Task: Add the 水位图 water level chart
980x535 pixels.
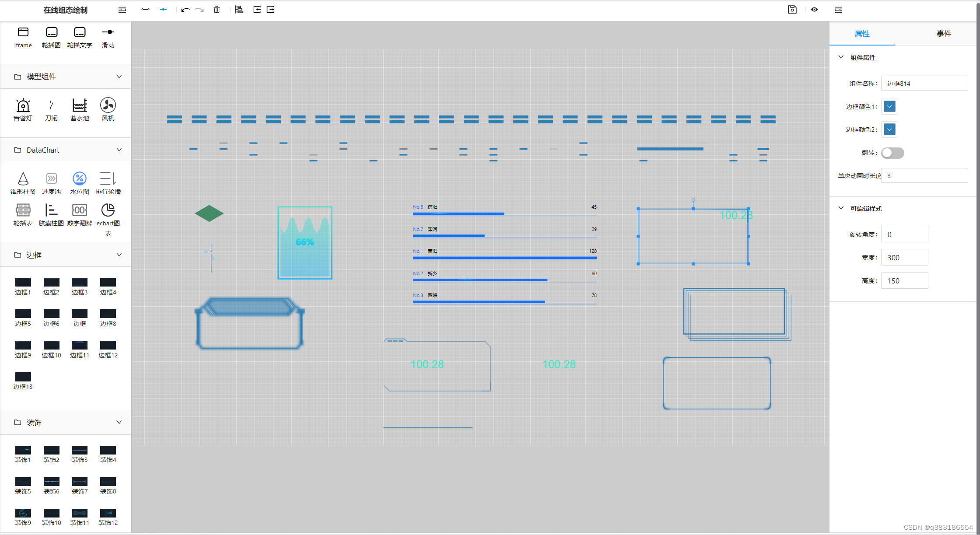Action: 79,182
